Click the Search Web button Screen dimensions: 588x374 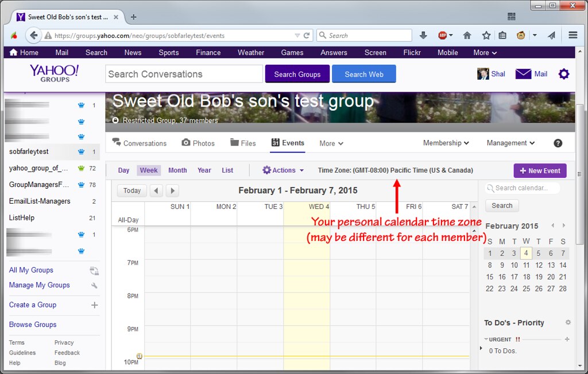click(x=363, y=74)
